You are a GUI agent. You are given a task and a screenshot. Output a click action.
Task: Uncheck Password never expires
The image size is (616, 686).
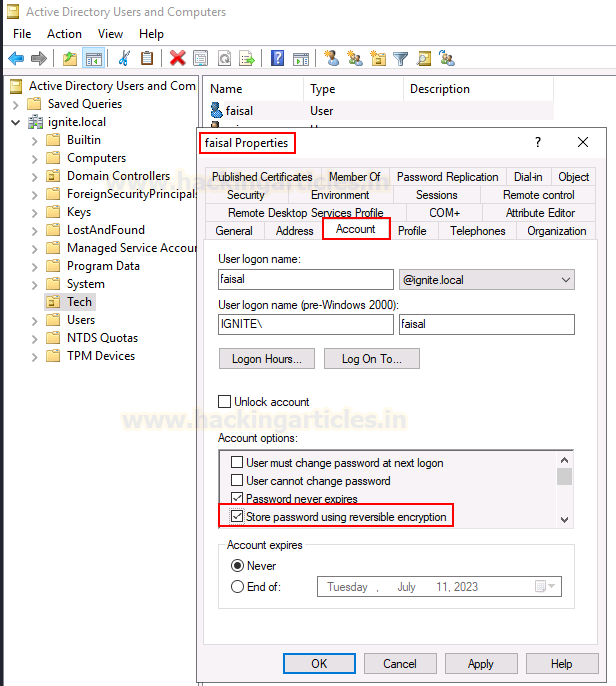[237, 498]
